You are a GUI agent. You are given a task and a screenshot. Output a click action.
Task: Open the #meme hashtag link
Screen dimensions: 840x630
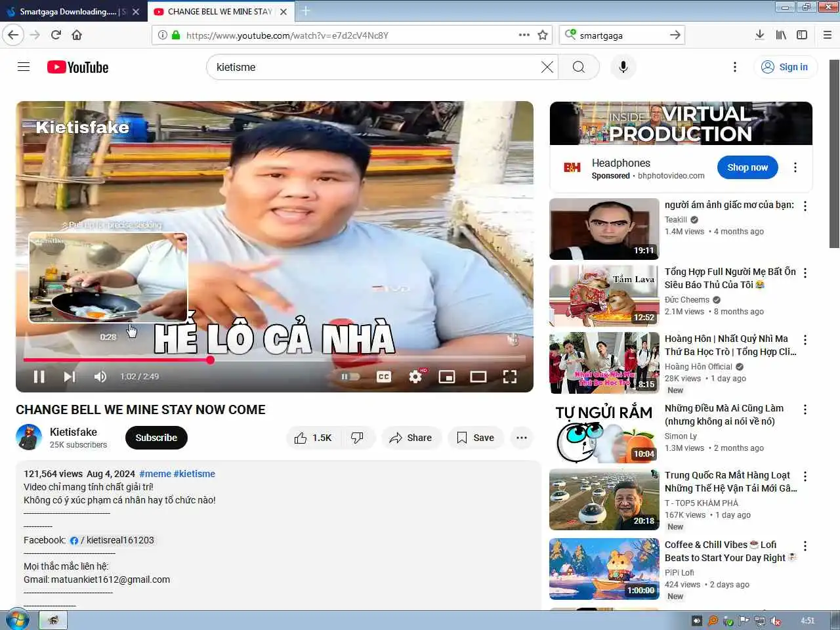tap(155, 474)
